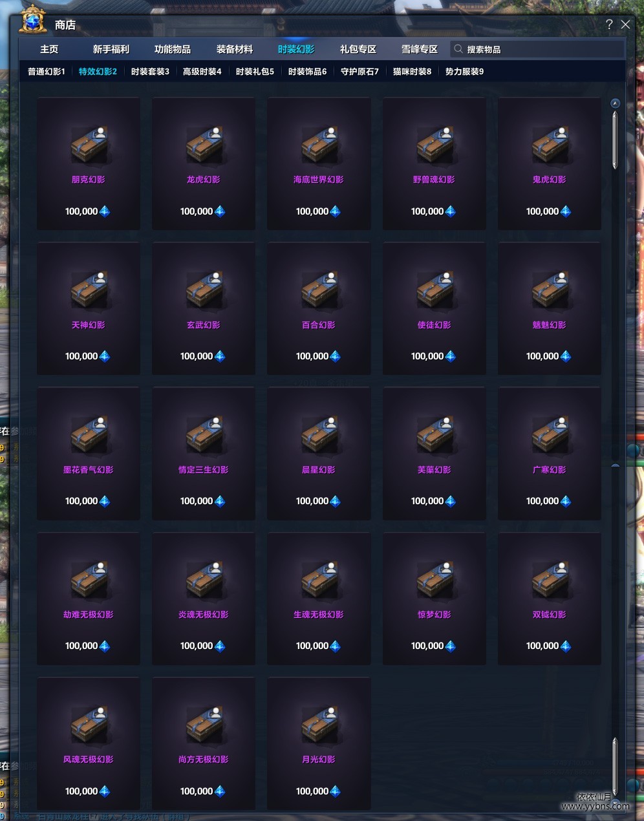Open the 猫咪时装8 subcategory
Image resolution: width=644 pixels, height=821 pixels.
point(412,72)
